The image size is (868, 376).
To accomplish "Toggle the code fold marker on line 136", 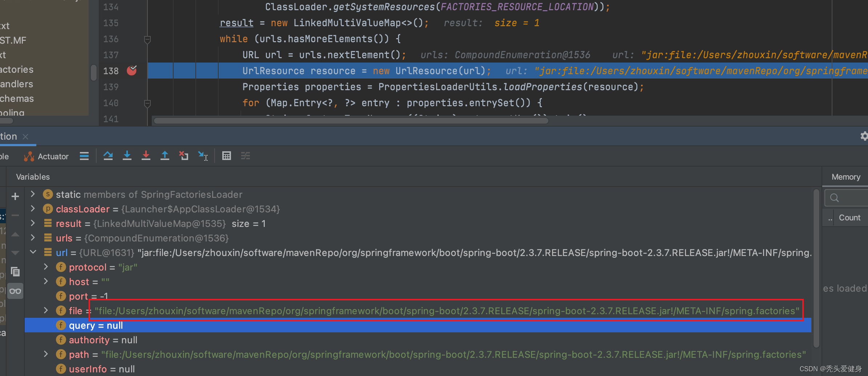I will coord(147,39).
